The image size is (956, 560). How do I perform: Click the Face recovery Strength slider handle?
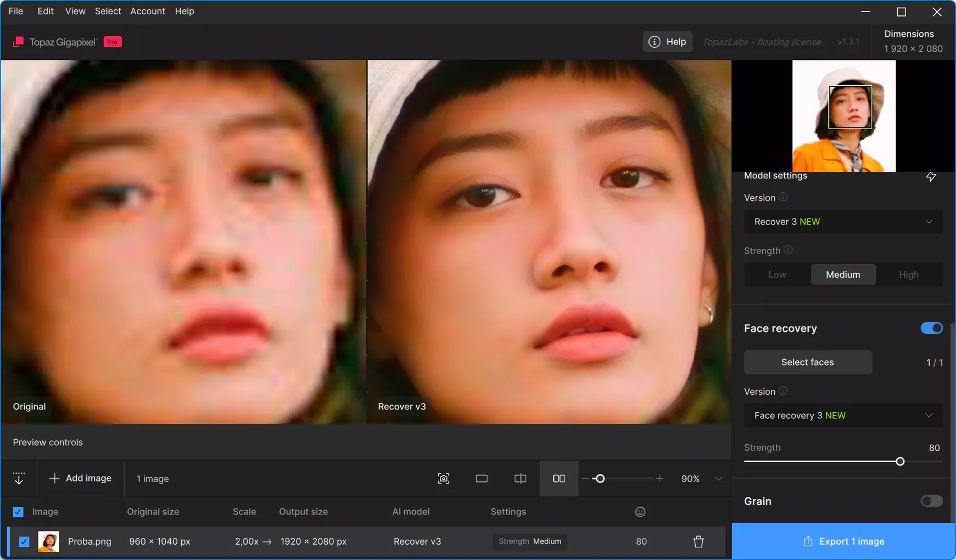click(900, 462)
